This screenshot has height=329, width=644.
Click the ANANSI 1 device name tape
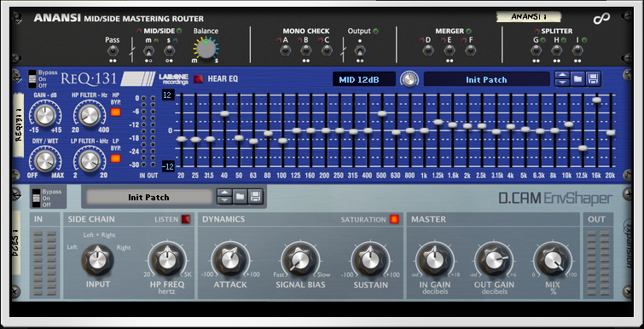(529, 17)
